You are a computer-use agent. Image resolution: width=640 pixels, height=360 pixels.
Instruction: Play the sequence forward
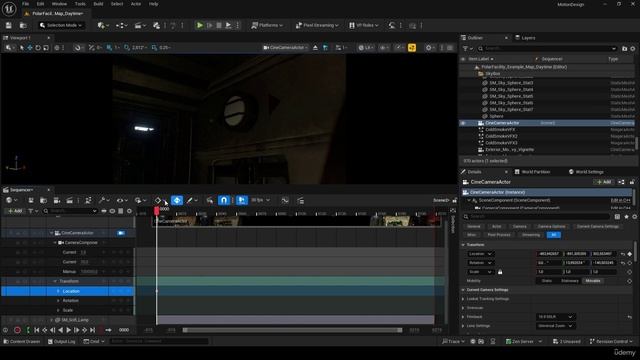click(x=69, y=330)
